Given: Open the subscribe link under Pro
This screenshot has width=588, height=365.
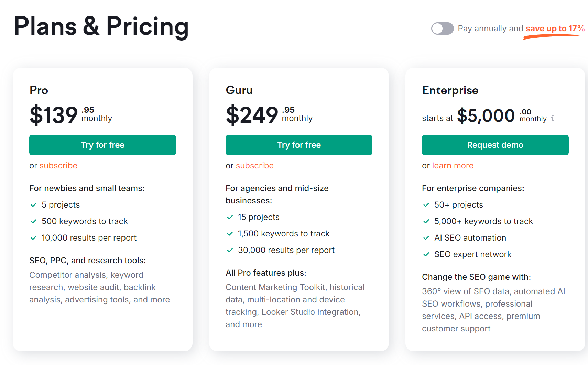Looking at the screenshot, I should click(x=58, y=165).
